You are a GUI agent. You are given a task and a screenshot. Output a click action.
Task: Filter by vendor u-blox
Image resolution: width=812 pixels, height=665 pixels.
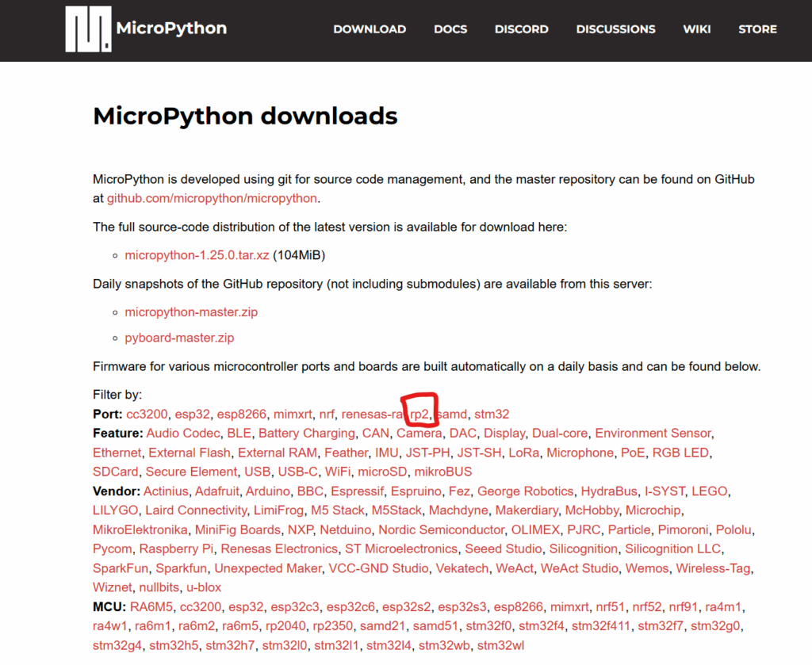click(x=204, y=588)
